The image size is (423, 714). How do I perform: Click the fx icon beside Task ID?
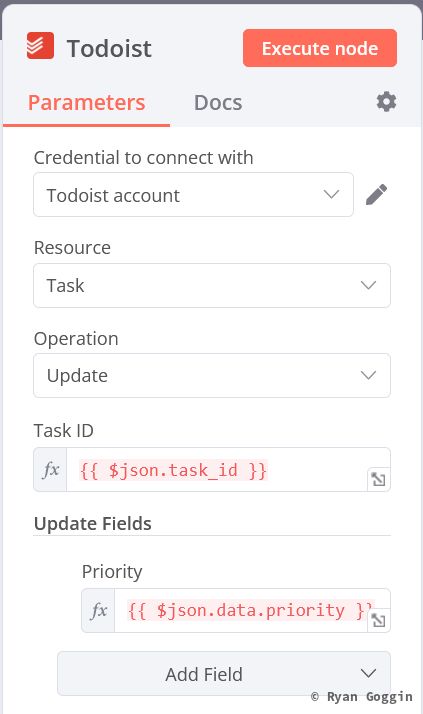pos(51,469)
